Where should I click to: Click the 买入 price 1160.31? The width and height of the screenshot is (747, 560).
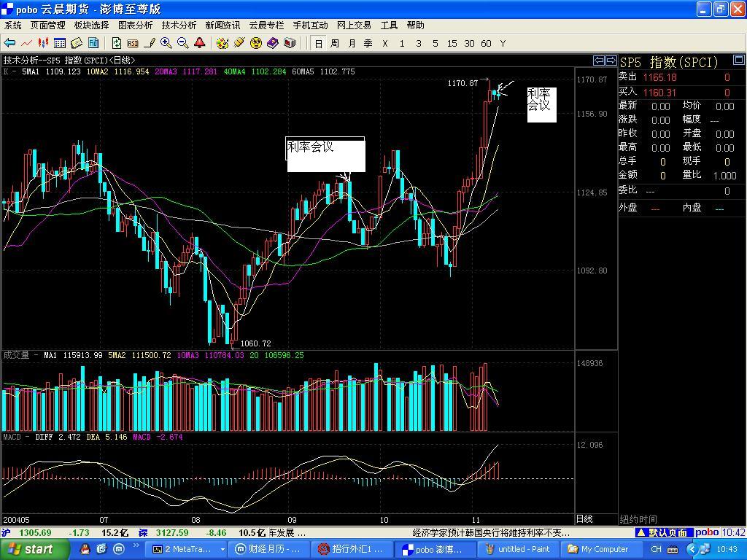659,93
